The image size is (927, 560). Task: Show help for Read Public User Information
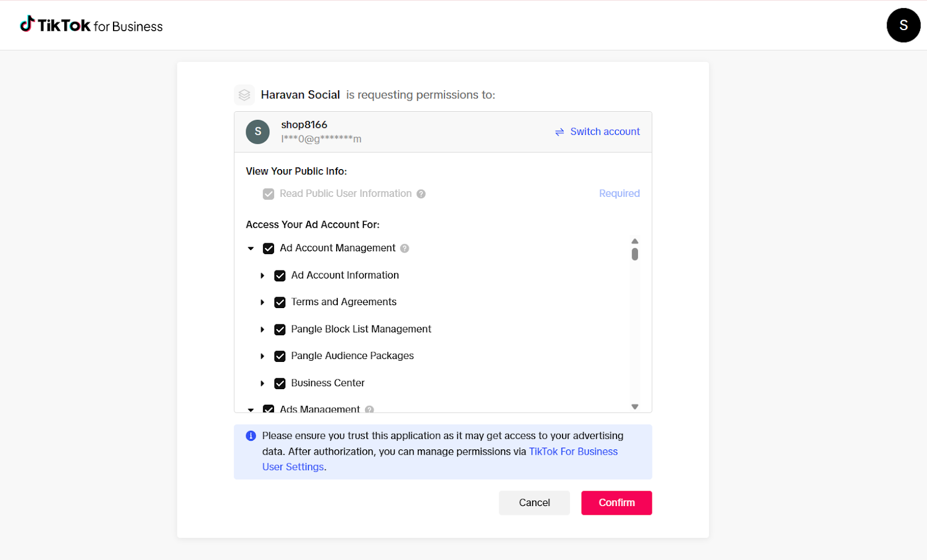421,194
